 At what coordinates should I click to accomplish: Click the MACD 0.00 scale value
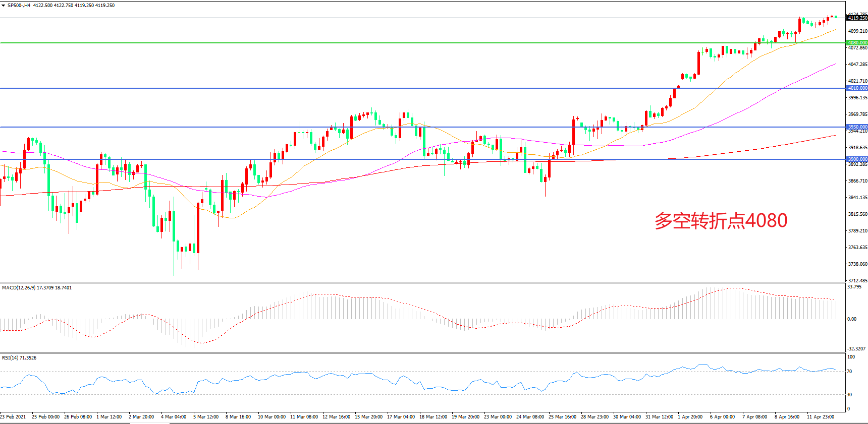pos(852,319)
